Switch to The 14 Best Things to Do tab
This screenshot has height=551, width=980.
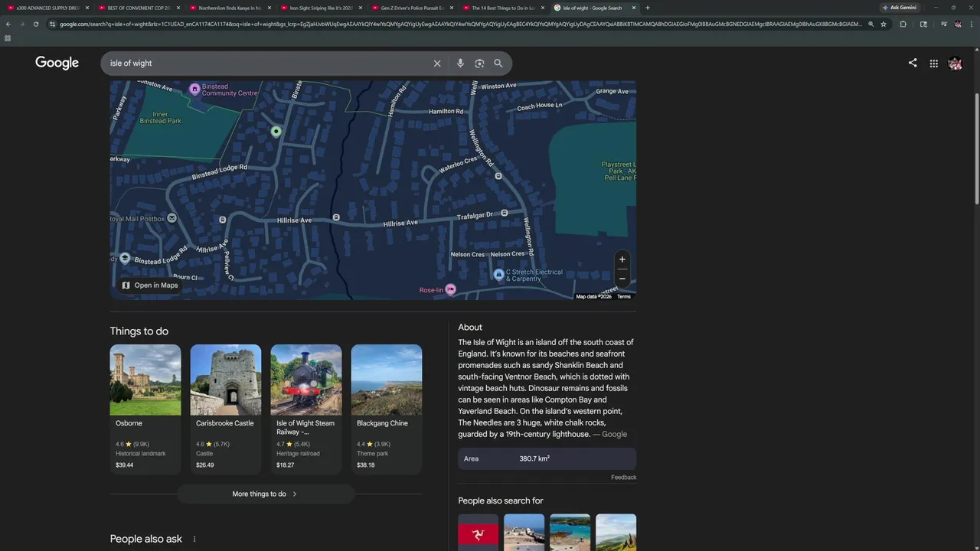click(503, 8)
